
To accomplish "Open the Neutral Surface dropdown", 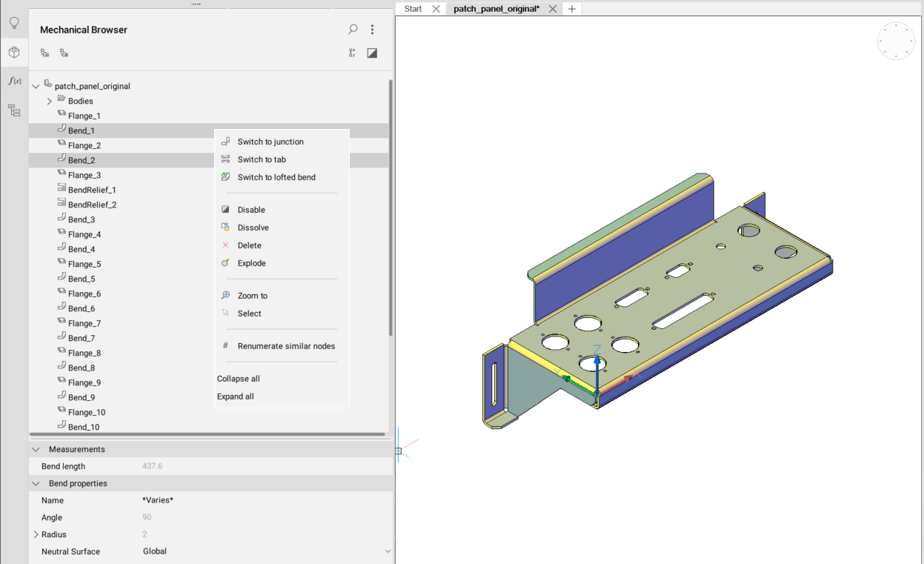I will (388, 551).
